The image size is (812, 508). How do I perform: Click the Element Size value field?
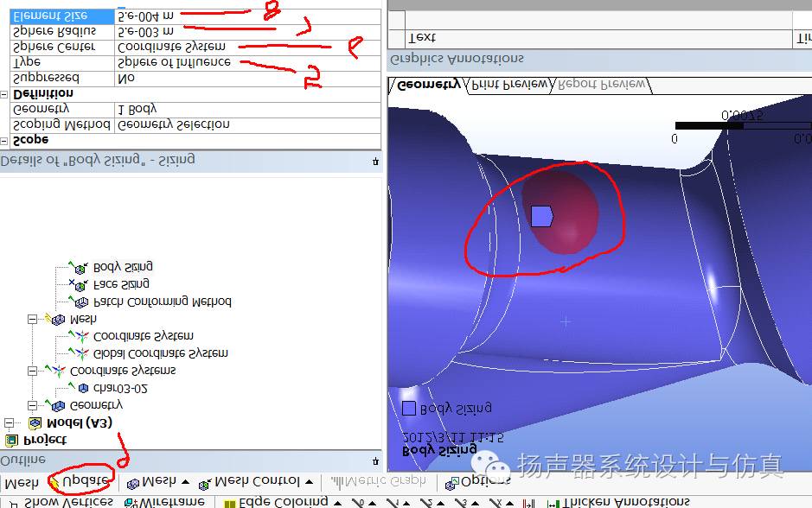tap(247, 16)
